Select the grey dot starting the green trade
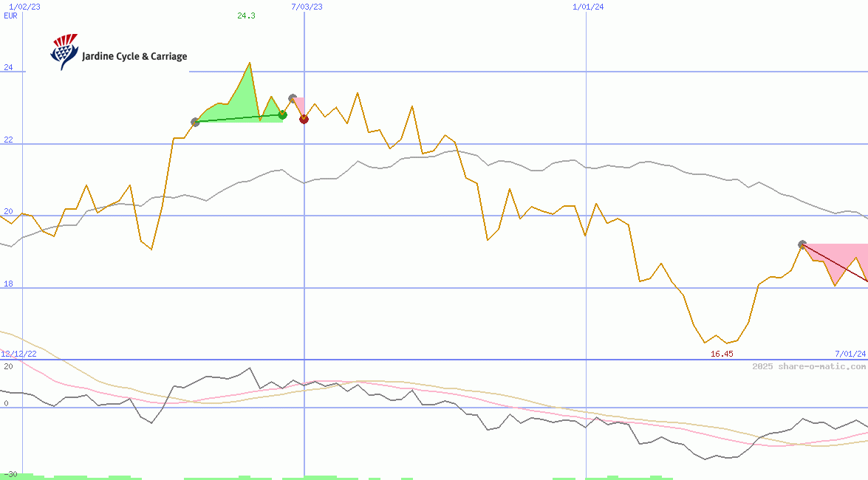This screenshot has width=868, height=480. (x=195, y=122)
